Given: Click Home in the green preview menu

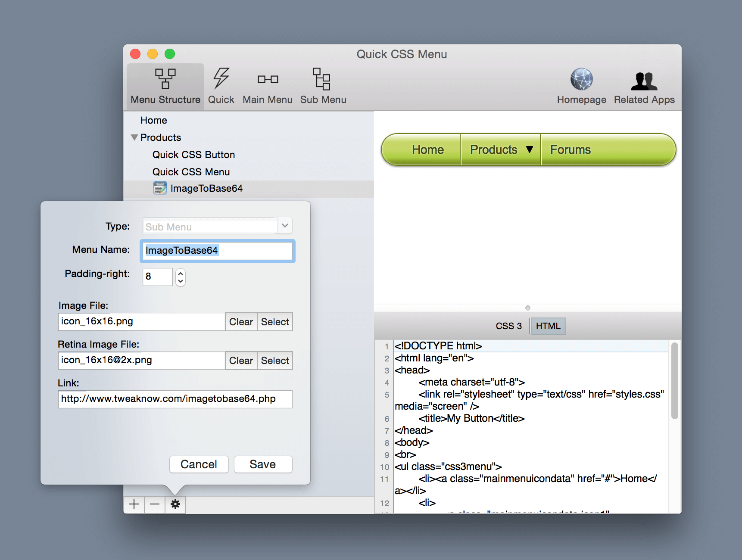Looking at the screenshot, I should coord(427,149).
